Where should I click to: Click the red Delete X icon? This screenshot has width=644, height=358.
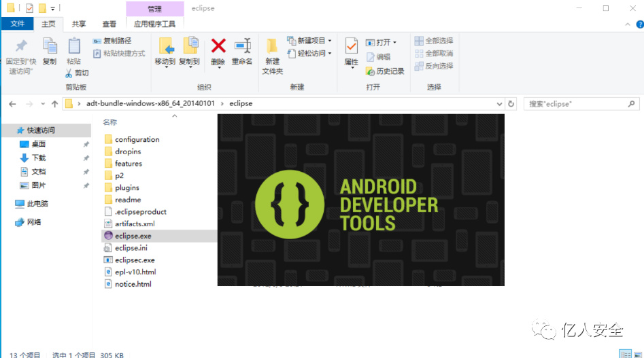(x=218, y=46)
